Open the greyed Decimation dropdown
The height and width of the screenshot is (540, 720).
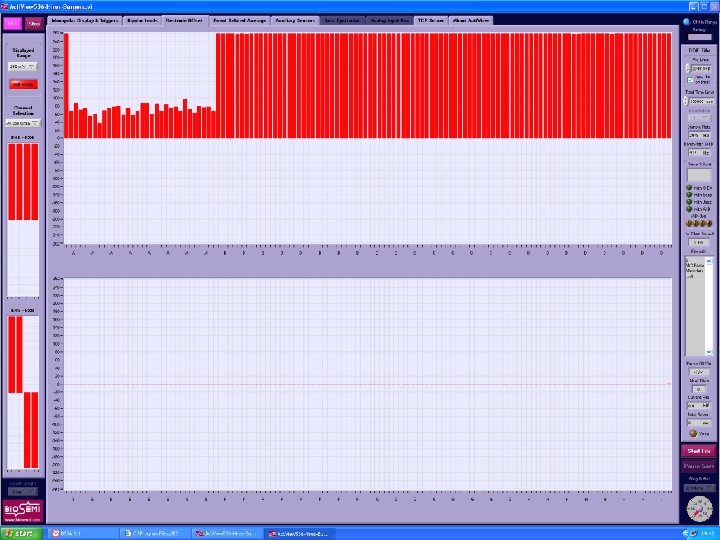click(699, 118)
